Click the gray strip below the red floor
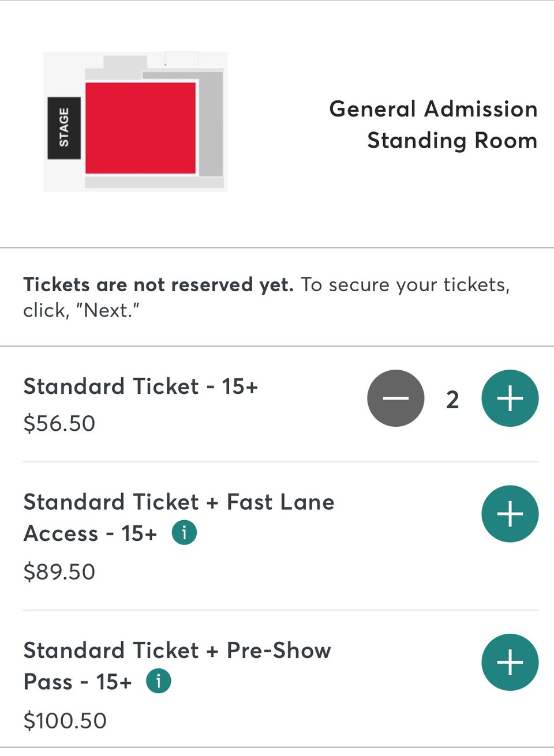554x756 pixels. [x=154, y=183]
